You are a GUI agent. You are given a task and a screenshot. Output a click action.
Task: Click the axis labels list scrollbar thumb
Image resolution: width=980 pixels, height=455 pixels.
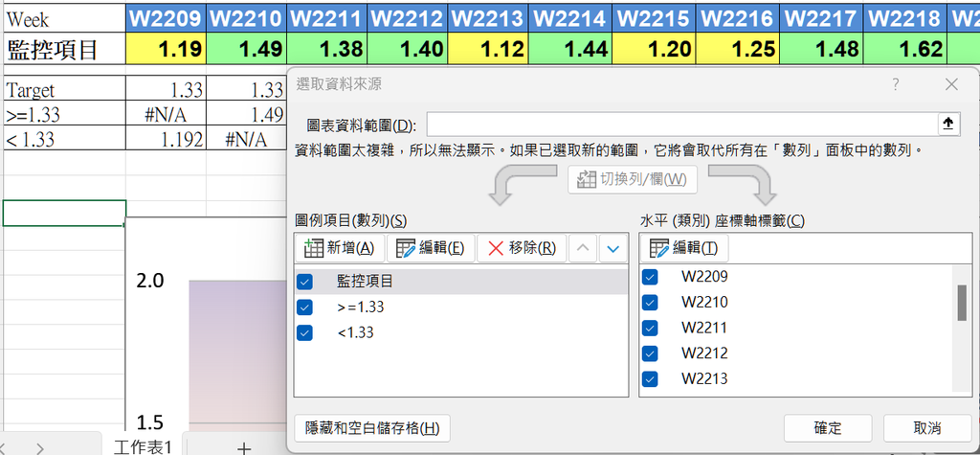pyautogui.click(x=962, y=303)
